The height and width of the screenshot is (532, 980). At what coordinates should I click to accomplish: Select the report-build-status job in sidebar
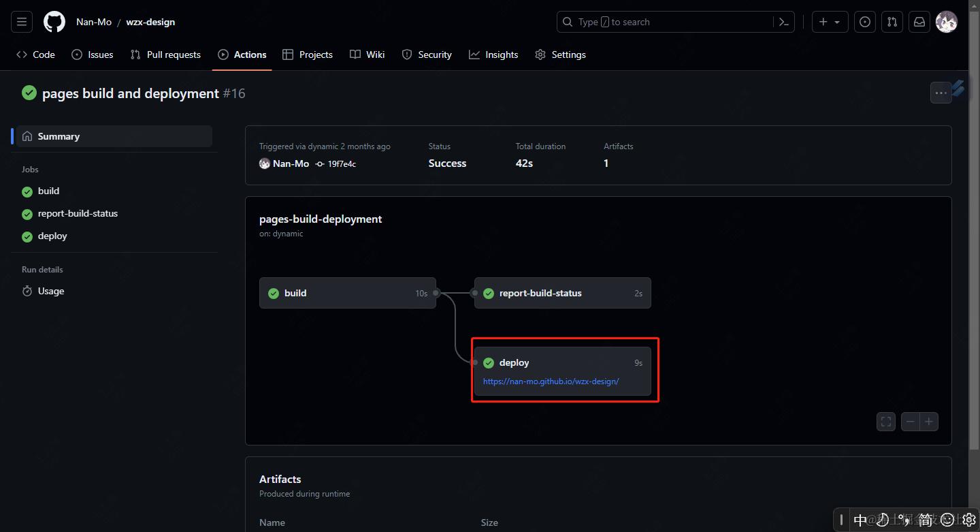coord(78,213)
